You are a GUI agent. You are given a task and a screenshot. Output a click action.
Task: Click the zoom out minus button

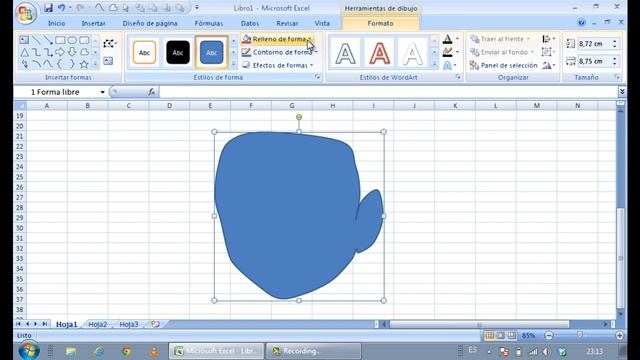(x=549, y=336)
